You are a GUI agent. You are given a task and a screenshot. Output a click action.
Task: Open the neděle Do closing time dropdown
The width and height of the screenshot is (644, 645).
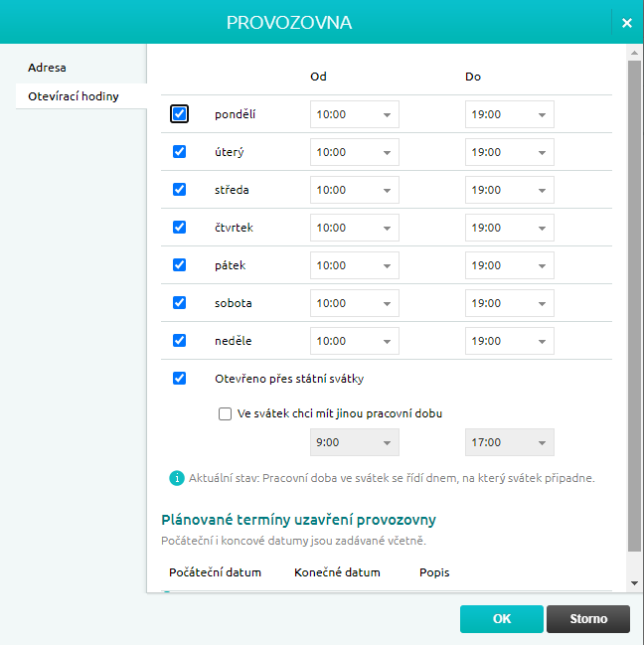tap(509, 341)
